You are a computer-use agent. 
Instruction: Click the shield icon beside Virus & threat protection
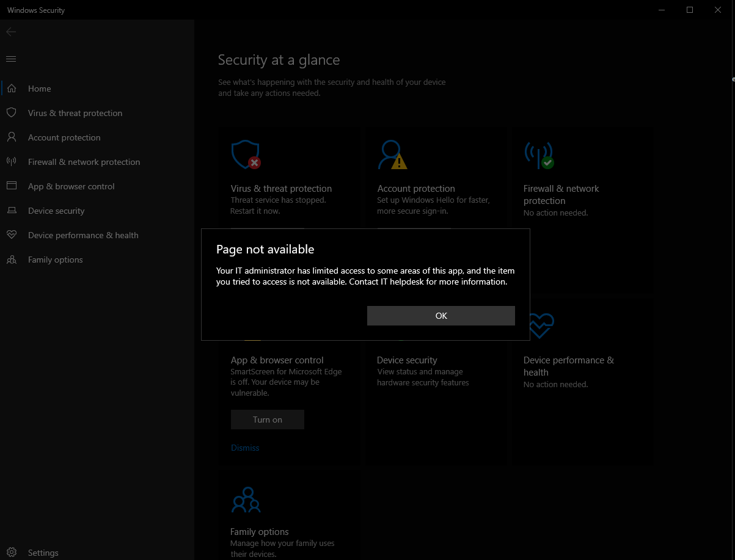[x=11, y=113]
